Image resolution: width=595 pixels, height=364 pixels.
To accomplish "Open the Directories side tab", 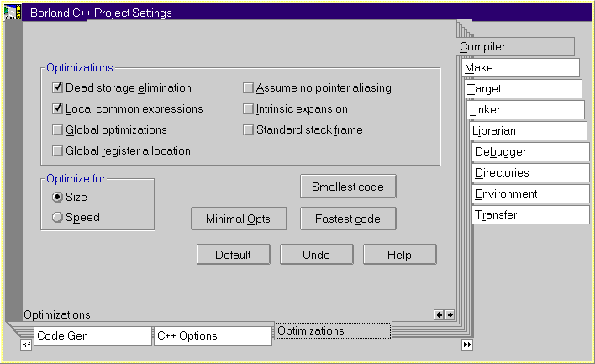I will [x=531, y=172].
